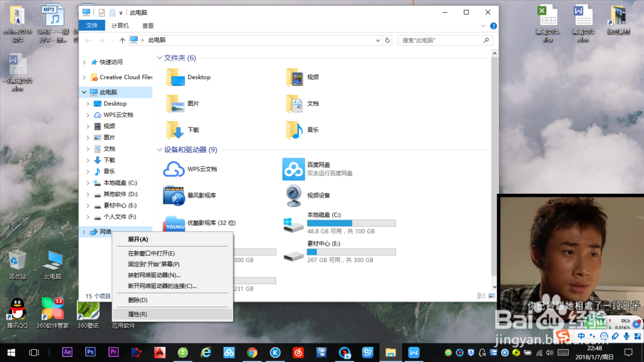Choose 删除(D) in the context menu
The height and width of the screenshot is (362, 644).
pos(173,300)
